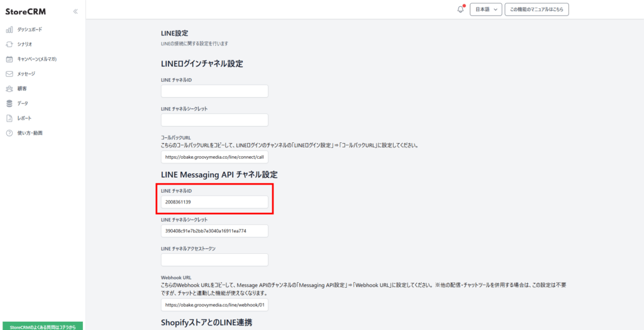Select the Webhook URL field
Image resolution: width=644 pixels, height=330 pixels.
point(214,305)
